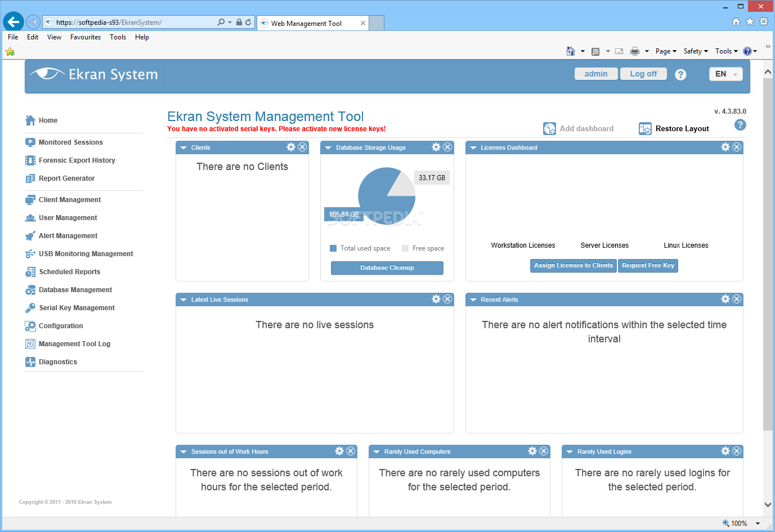Collapse the Rarely Used Computers widget
Image resolution: width=775 pixels, height=532 pixels.
tap(377, 452)
